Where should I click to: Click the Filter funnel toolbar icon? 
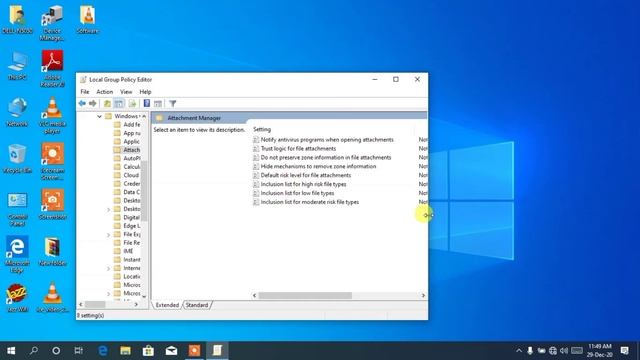click(173, 104)
